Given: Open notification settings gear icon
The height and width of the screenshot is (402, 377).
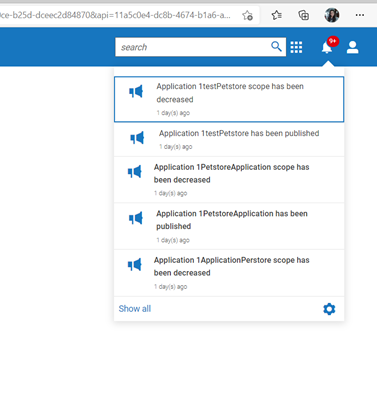Looking at the screenshot, I should [329, 309].
